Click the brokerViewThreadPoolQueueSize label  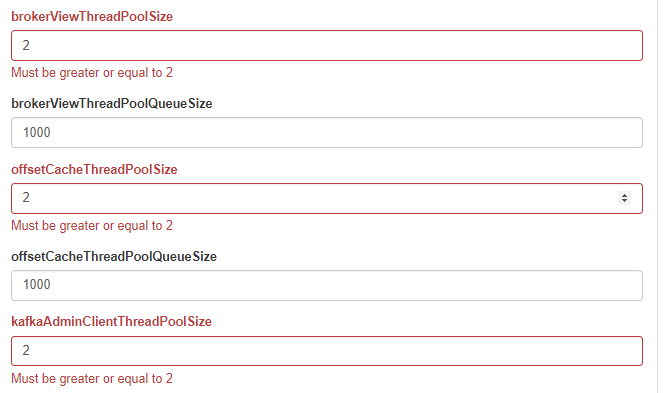click(x=112, y=103)
